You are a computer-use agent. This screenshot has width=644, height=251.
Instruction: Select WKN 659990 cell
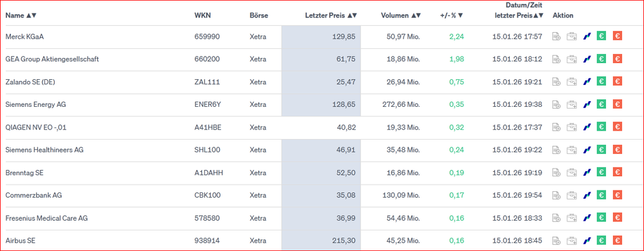coord(207,37)
